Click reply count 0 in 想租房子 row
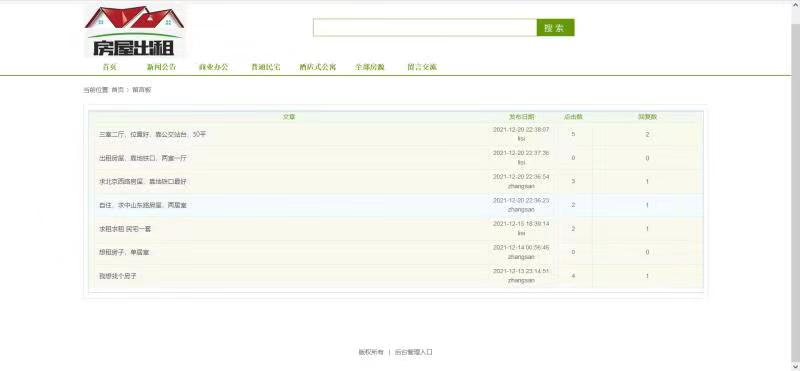Image resolution: width=800 pixels, height=371 pixels. pos(647,253)
